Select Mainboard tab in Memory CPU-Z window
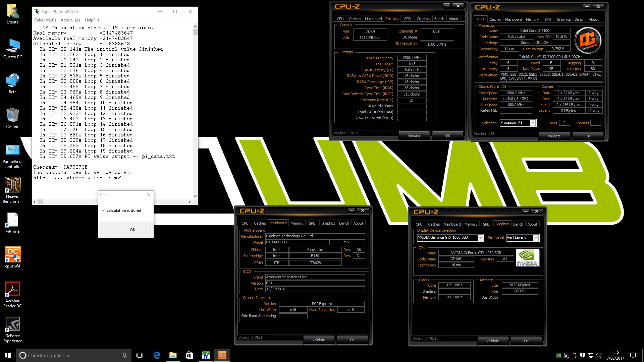Image resolution: width=644 pixels, height=362 pixels. tap(373, 19)
